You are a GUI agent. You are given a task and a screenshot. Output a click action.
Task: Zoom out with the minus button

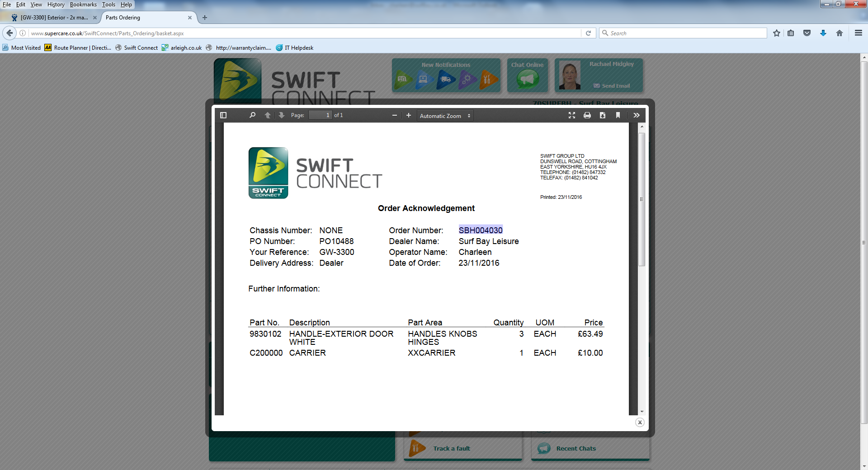(x=395, y=115)
